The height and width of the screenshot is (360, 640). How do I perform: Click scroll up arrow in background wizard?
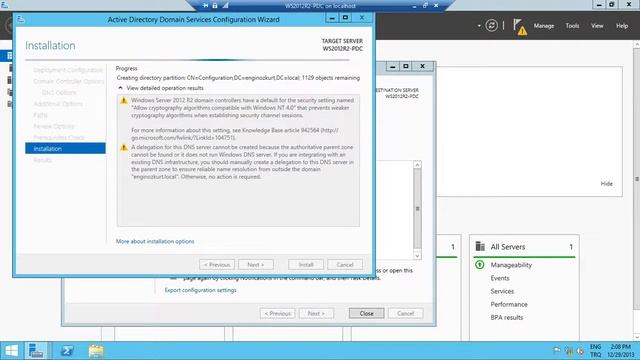coord(417,164)
